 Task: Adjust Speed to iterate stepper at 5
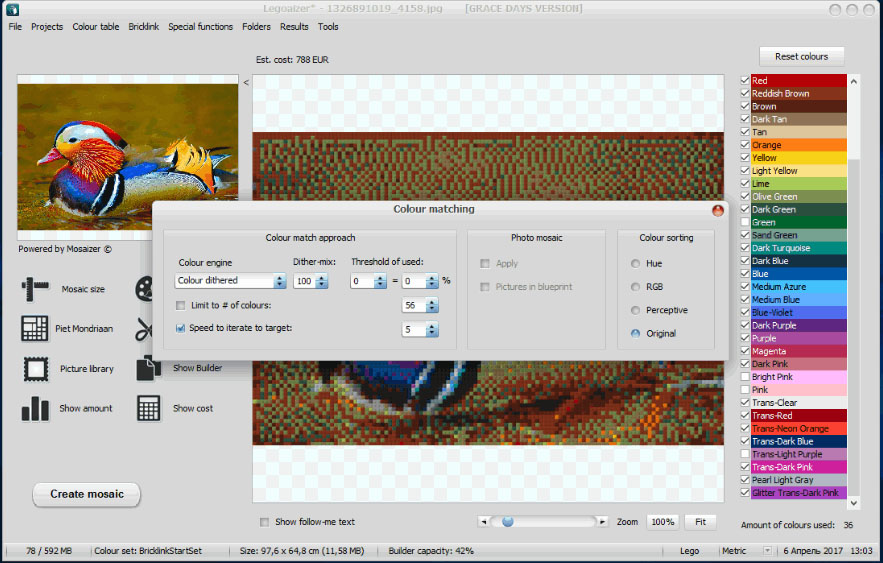[432, 329]
